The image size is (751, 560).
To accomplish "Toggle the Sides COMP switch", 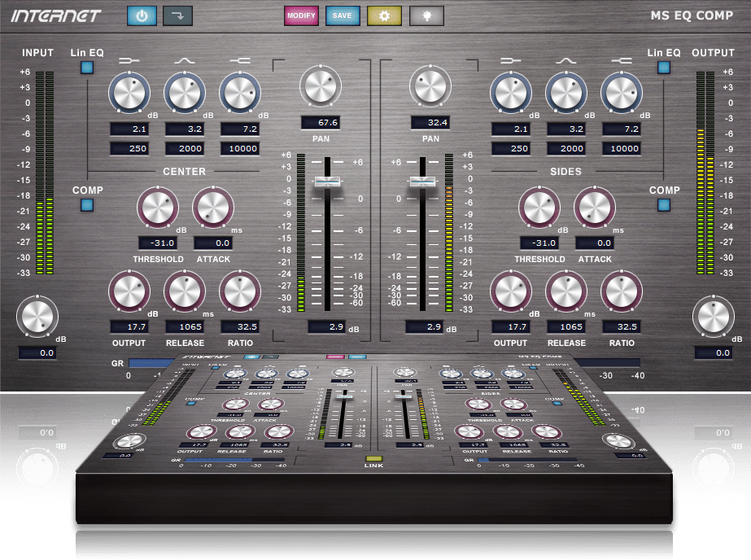I will point(664,205).
